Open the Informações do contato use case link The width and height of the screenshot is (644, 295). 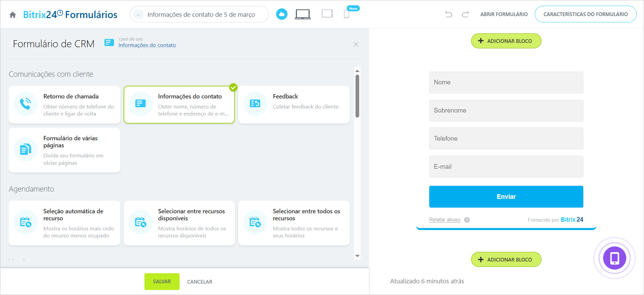tap(147, 45)
